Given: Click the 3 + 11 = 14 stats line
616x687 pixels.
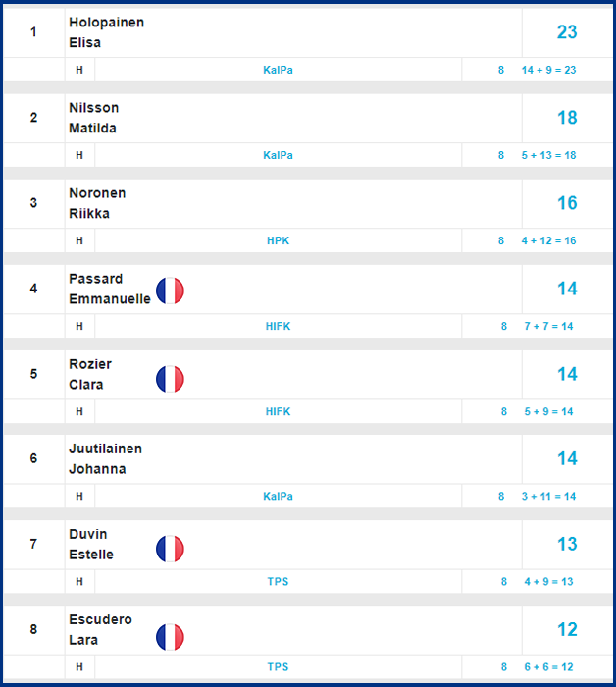Looking at the screenshot, I should click(x=548, y=496).
